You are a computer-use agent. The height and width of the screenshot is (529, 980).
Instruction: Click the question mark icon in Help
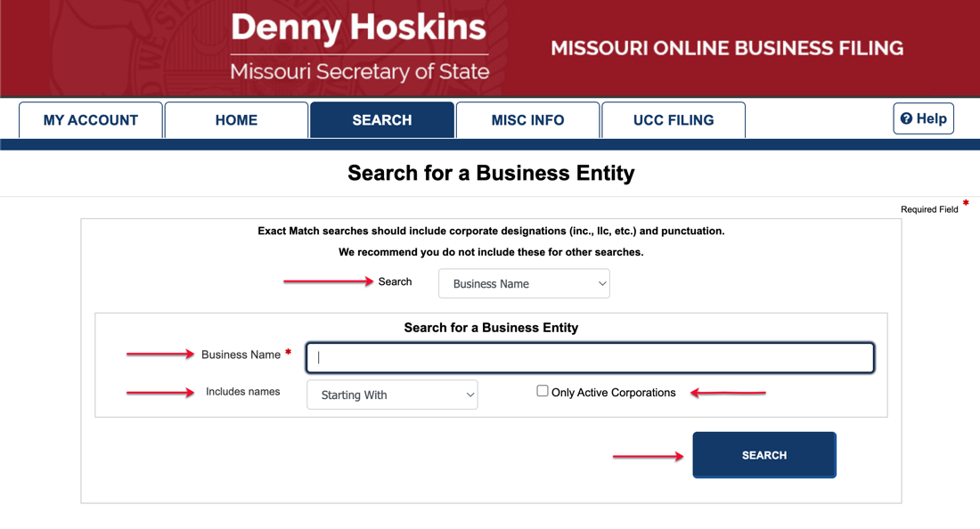tap(906, 118)
